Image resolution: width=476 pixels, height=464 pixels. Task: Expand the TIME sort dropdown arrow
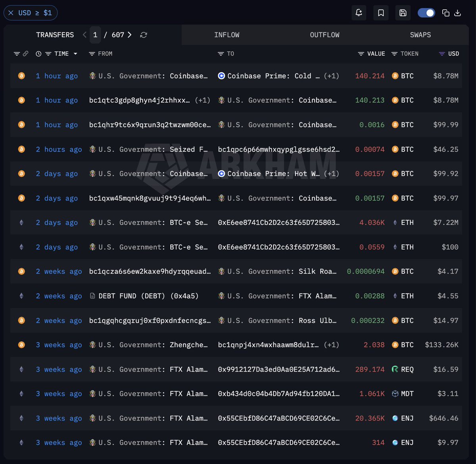coord(75,54)
